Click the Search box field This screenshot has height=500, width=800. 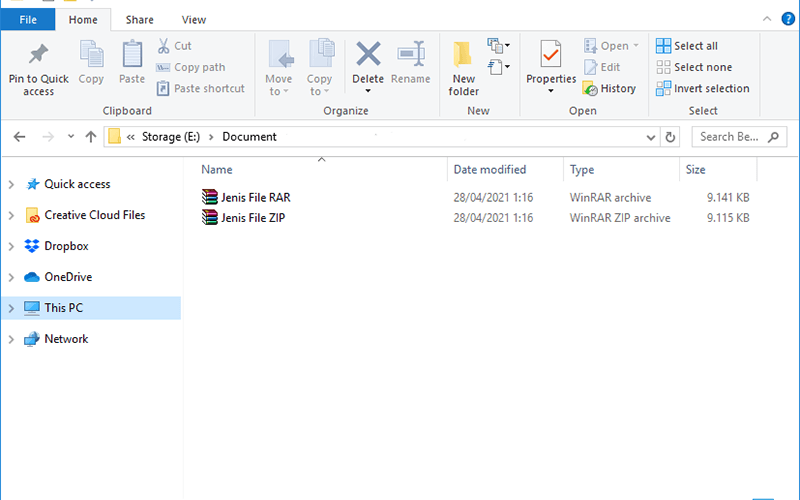739,137
